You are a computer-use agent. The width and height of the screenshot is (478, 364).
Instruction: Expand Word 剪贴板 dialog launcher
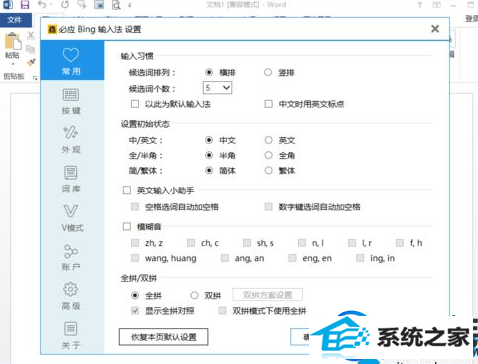[35, 78]
